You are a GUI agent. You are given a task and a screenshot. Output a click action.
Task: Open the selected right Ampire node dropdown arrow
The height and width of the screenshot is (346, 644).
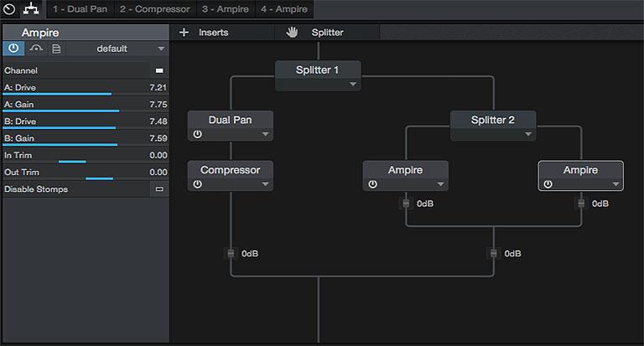point(615,184)
